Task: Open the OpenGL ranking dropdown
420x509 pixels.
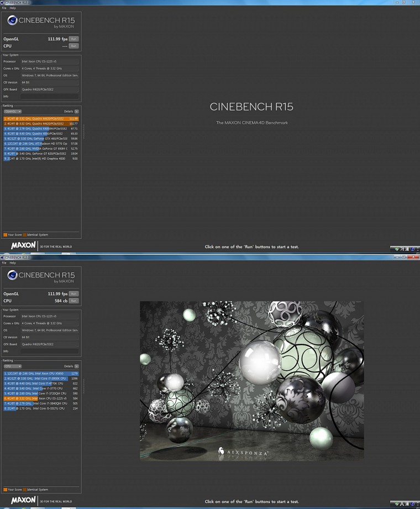Action: (x=13, y=111)
